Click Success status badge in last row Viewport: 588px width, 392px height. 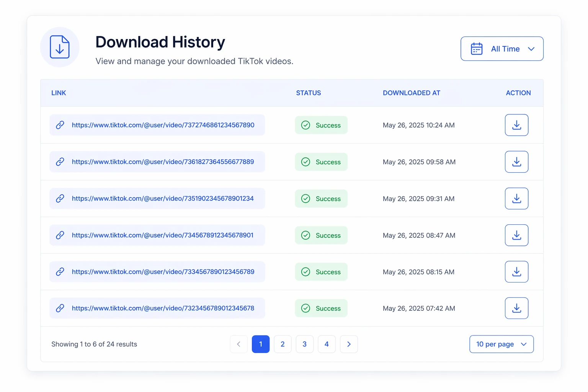321,308
